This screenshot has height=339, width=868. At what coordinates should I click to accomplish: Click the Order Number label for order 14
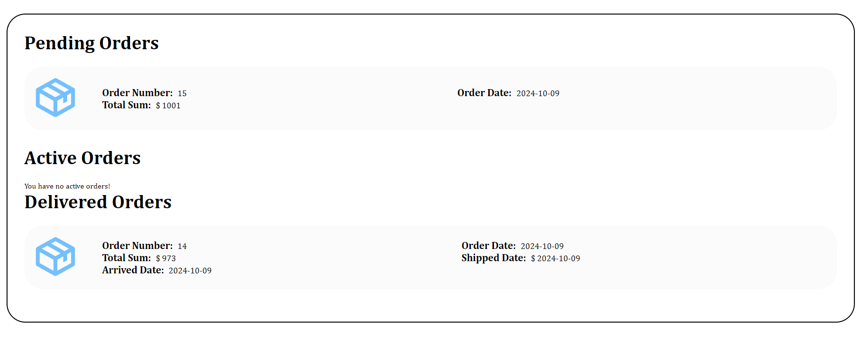137,246
